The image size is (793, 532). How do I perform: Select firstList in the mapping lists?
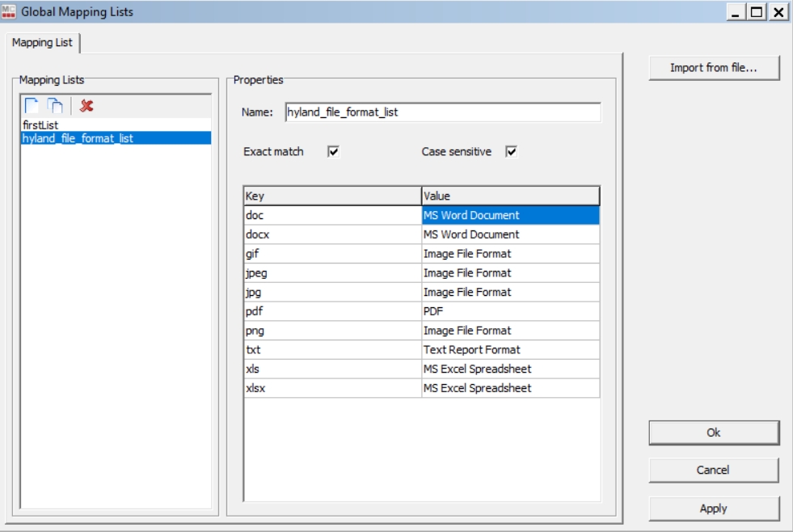point(40,125)
